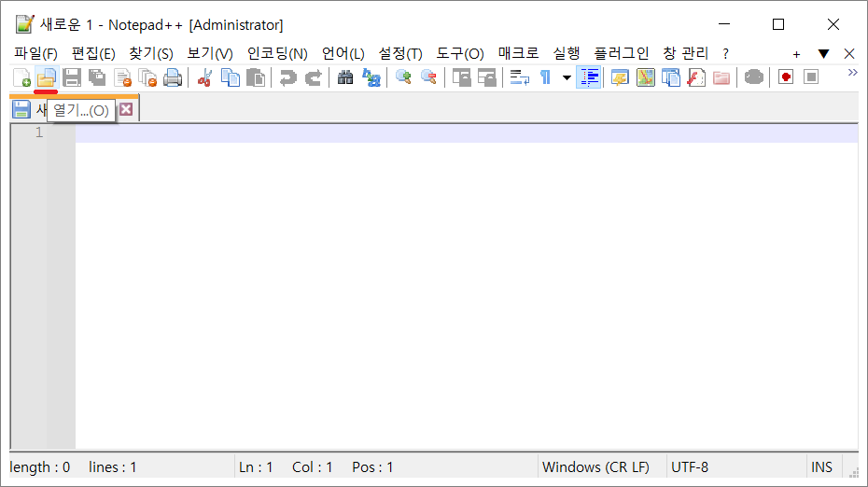Open the 도구(O) menu
This screenshot has width=868, height=487.
point(460,54)
